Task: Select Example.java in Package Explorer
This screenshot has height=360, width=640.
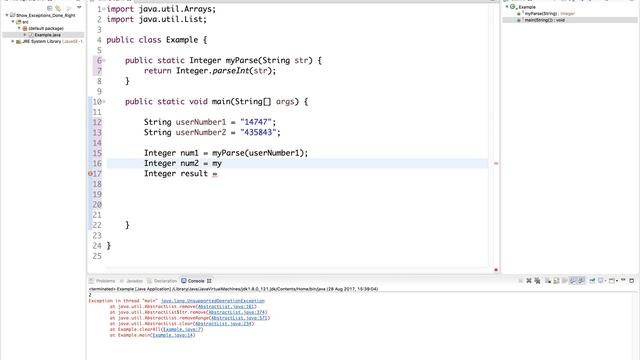Action: pyautogui.click(x=47, y=35)
